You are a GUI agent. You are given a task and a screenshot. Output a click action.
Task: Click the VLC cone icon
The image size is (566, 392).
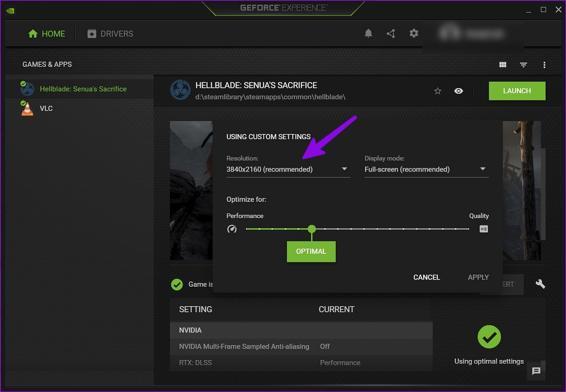click(27, 109)
